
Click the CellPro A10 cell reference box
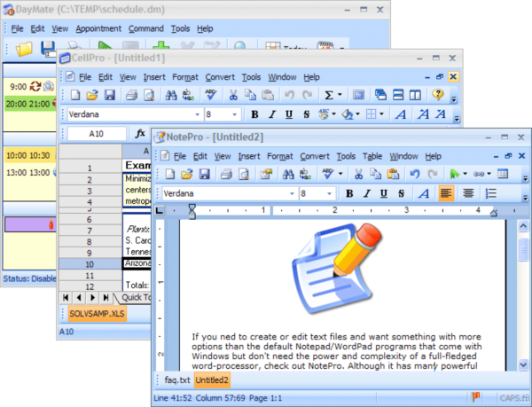97,134
